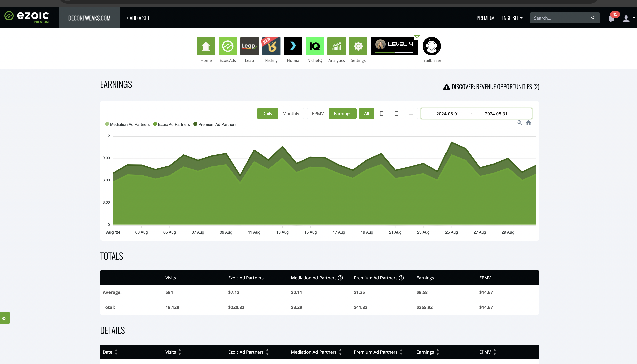Screen dimensions: 637x364
Task: Open the Flickify icon
Action: pos(271,46)
